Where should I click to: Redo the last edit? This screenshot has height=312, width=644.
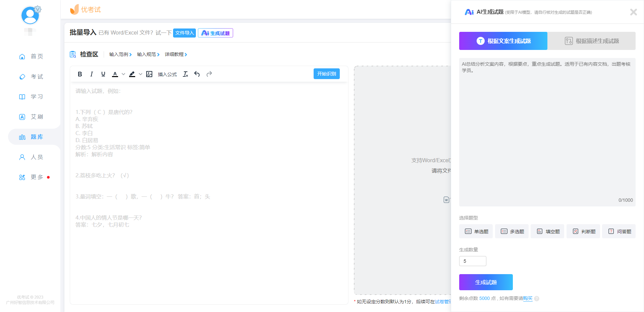tap(209, 74)
